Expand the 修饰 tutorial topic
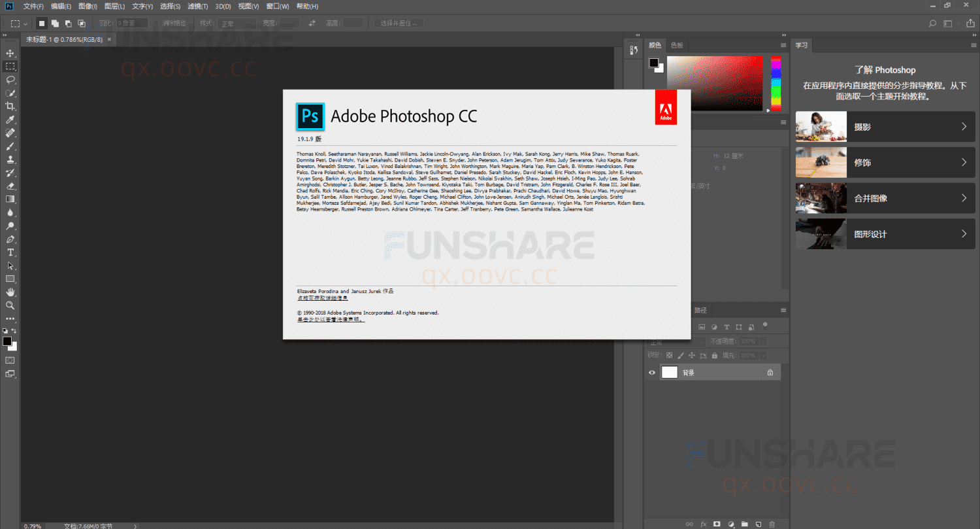Image resolution: width=980 pixels, height=529 pixels. 885,163
